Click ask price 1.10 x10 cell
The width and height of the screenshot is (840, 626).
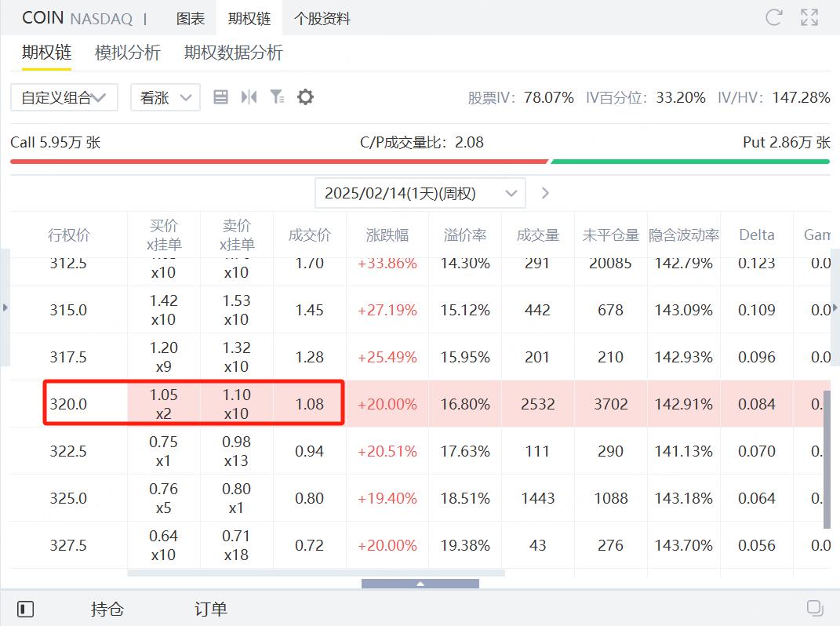point(237,404)
